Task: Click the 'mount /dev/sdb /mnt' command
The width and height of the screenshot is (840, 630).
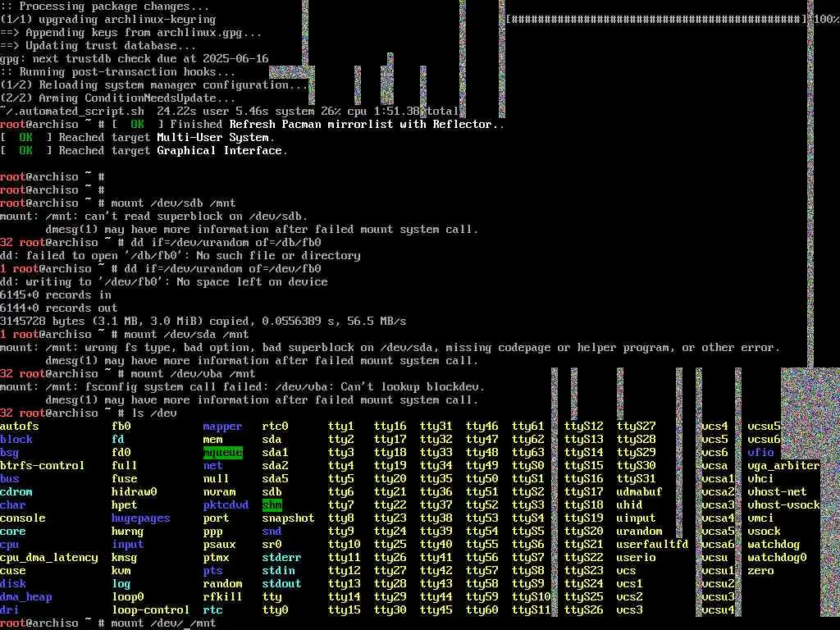Action: point(173,203)
